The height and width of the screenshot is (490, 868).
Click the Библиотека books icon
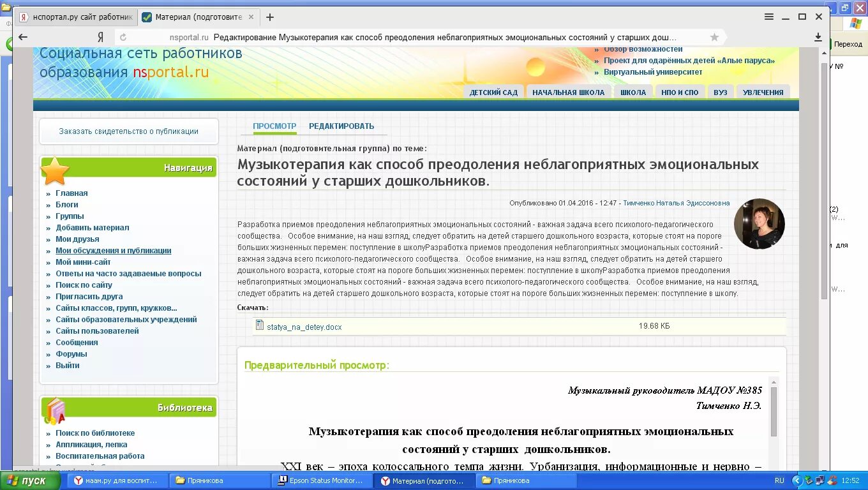55,411
